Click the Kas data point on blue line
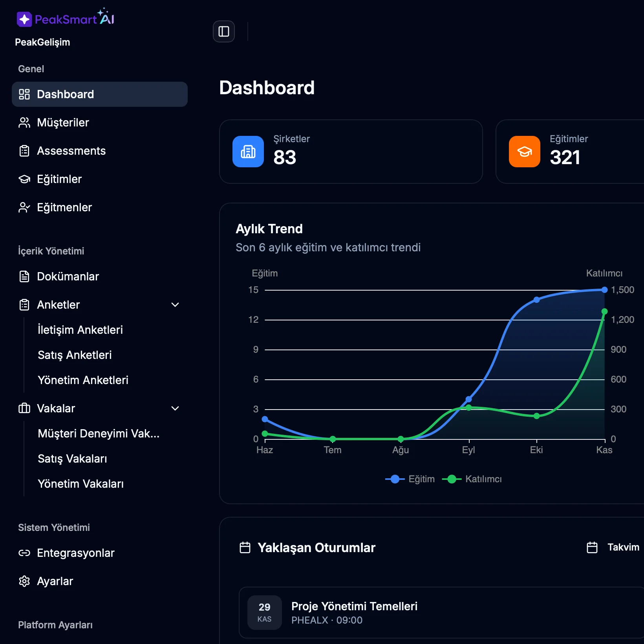 pyautogui.click(x=604, y=290)
